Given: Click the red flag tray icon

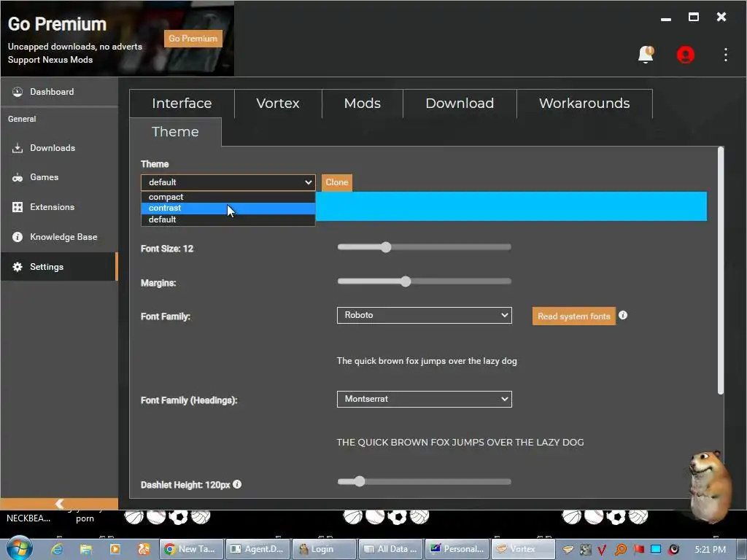Looking at the screenshot, I should point(639,549).
